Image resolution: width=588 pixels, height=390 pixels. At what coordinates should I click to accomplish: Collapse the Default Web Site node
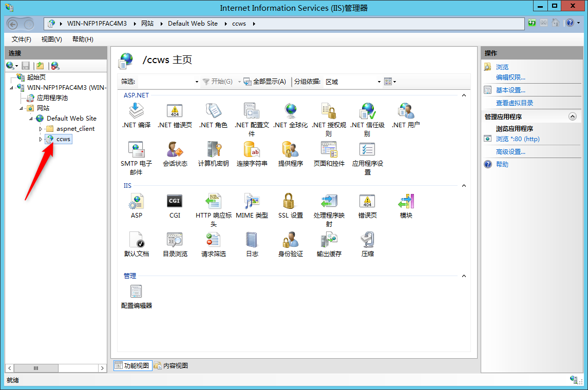click(x=31, y=119)
